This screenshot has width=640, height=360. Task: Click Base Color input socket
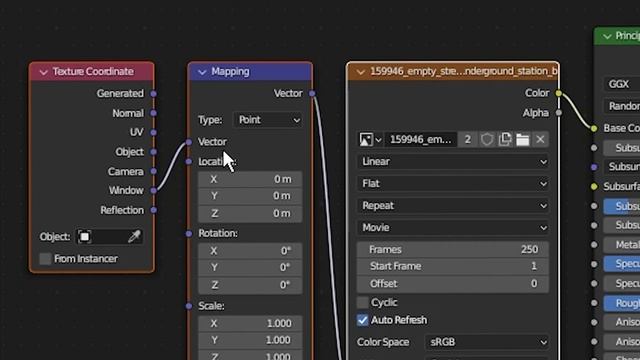tap(594, 129)
